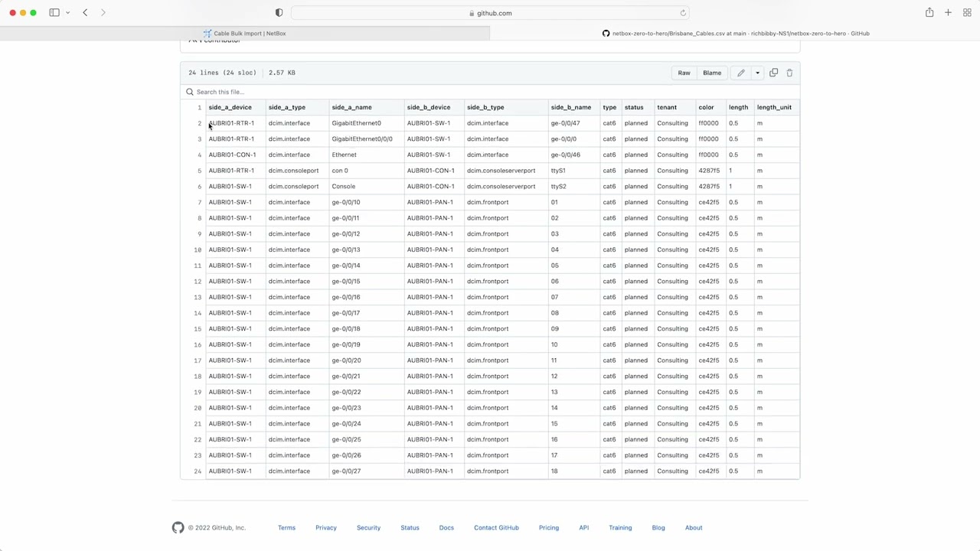Click the Safari share icon
This screenshot has width=980, height=551.
point(929,12)
